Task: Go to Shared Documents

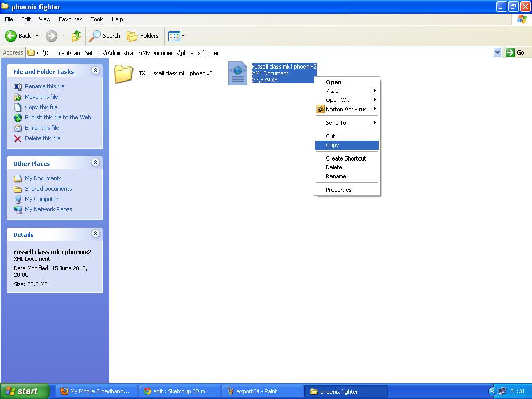Action: 48,189
